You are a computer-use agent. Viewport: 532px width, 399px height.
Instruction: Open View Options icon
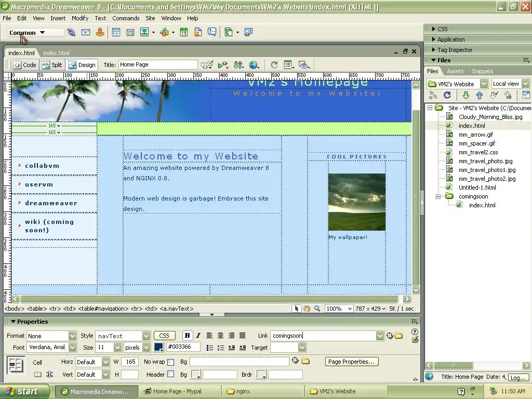coord(289,65)
